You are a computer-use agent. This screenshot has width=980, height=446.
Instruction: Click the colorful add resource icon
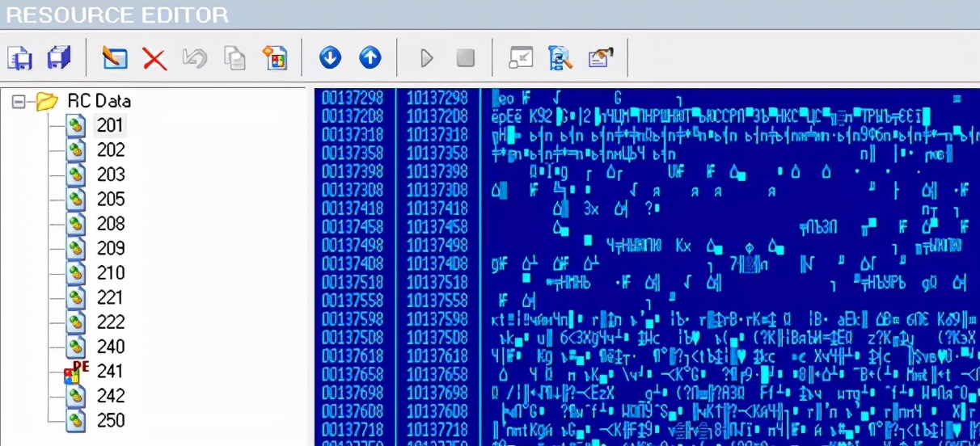(x=275, y=58)
